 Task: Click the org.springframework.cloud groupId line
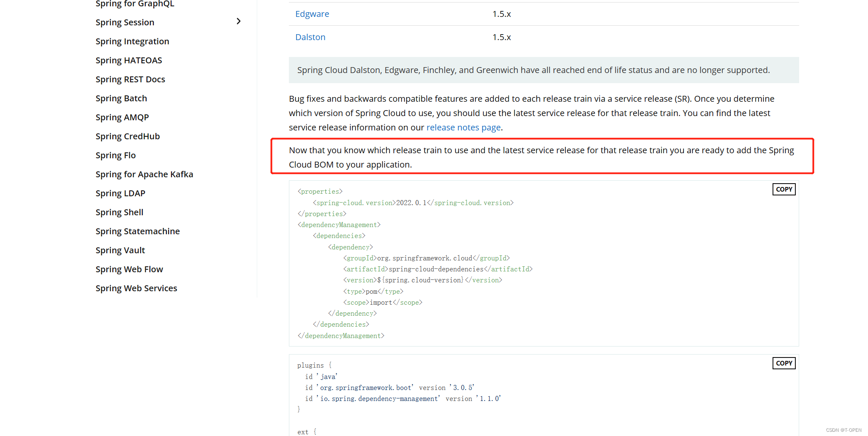[426, 258]
